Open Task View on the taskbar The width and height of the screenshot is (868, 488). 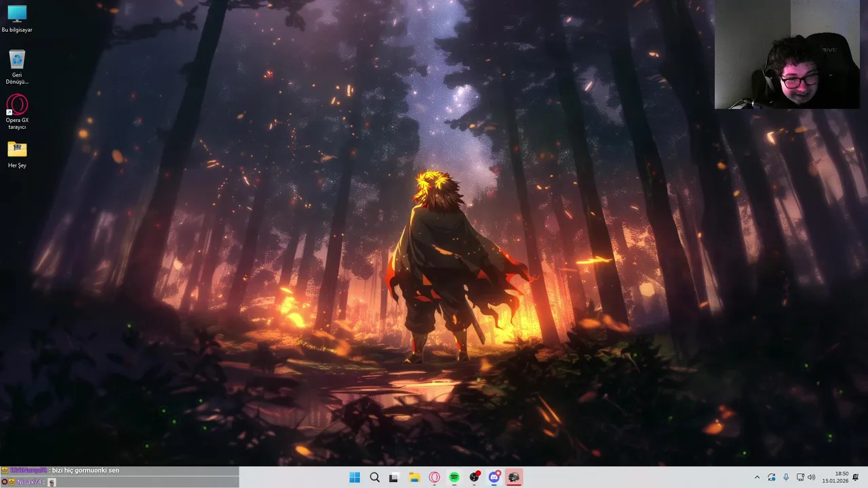point(394,477)
